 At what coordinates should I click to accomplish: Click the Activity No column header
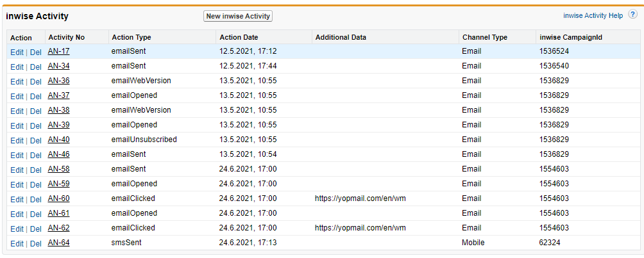[x=67, y=37]
